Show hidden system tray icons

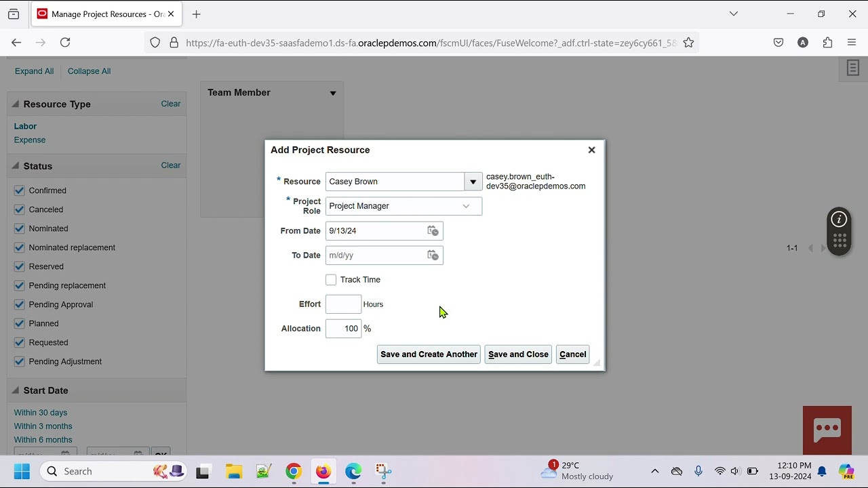pyautogui.click(x=655, y=472)
